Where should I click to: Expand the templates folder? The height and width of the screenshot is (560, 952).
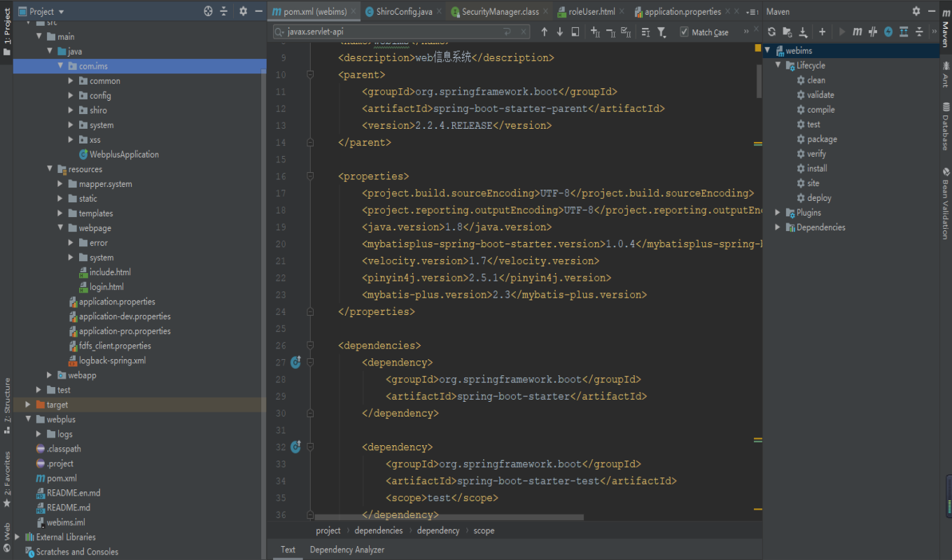point(61,213)
